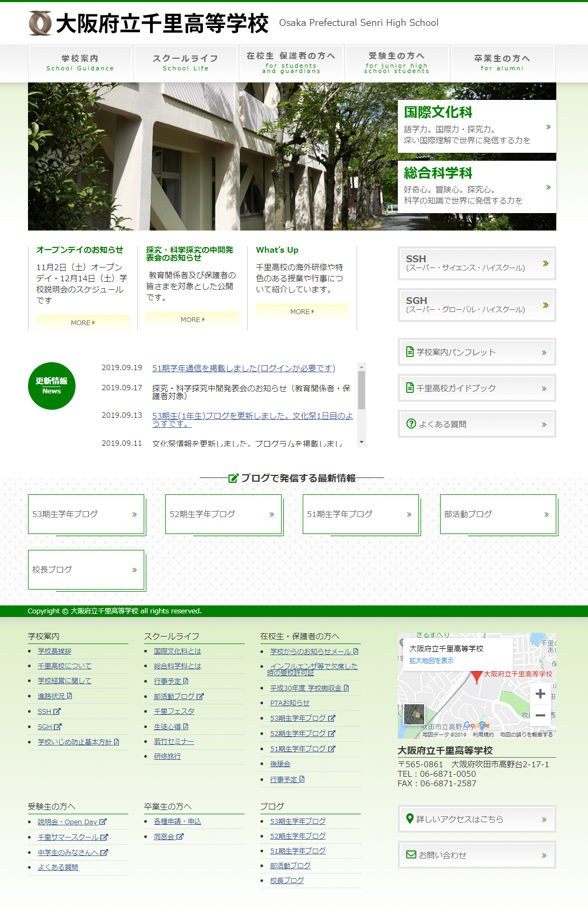Click the school logo emblem icon
Image resolution: width=588 pixels, height=920 pixels.
coord(40,23)
